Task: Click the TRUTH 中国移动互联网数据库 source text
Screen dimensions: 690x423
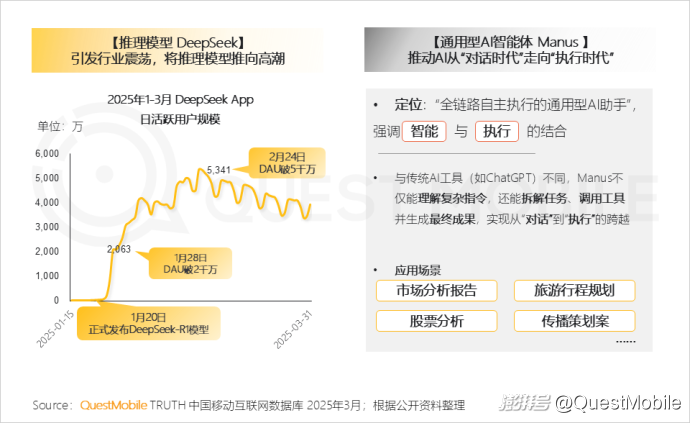Action: point(227,405)
